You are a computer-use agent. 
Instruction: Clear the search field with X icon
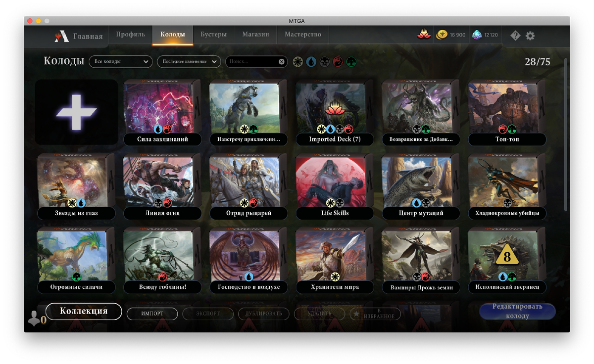(282, 62)
